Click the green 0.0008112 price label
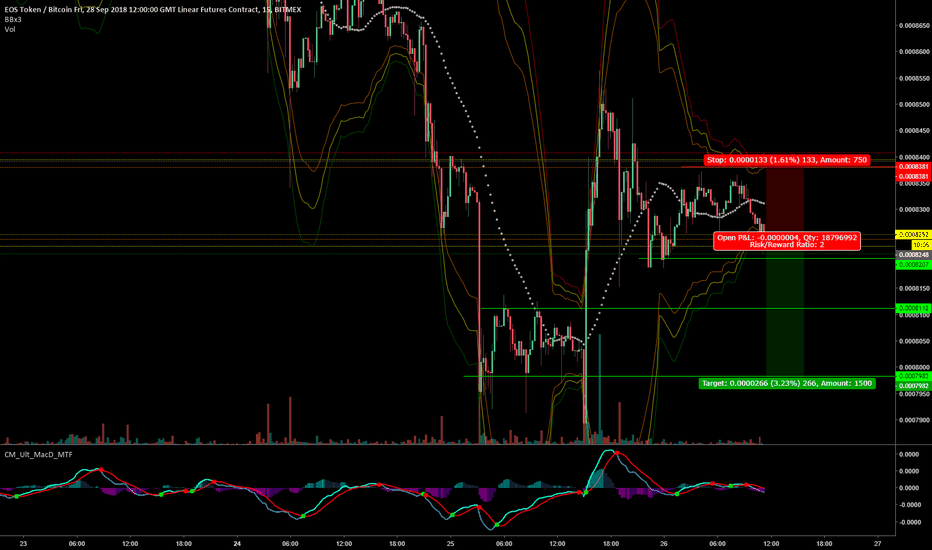Viewport: 932px width, 550px height. pyautogui.click(x=914, y=308)
